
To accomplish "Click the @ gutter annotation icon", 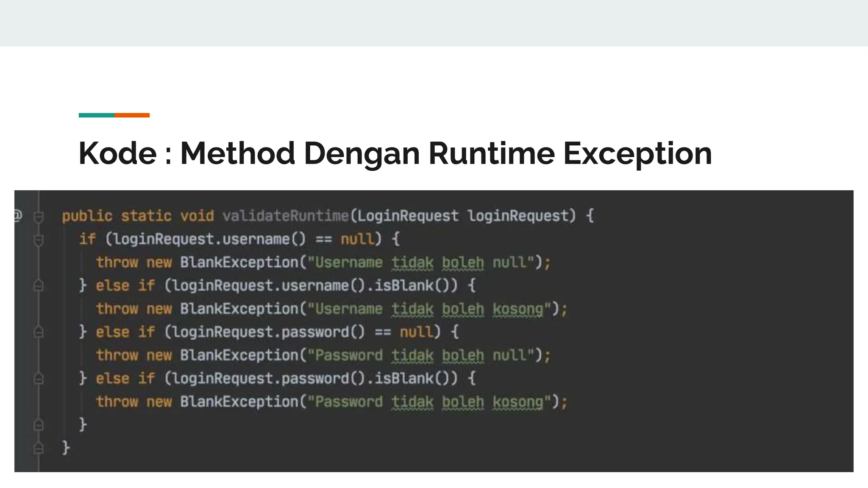I will tap(17, 215).
